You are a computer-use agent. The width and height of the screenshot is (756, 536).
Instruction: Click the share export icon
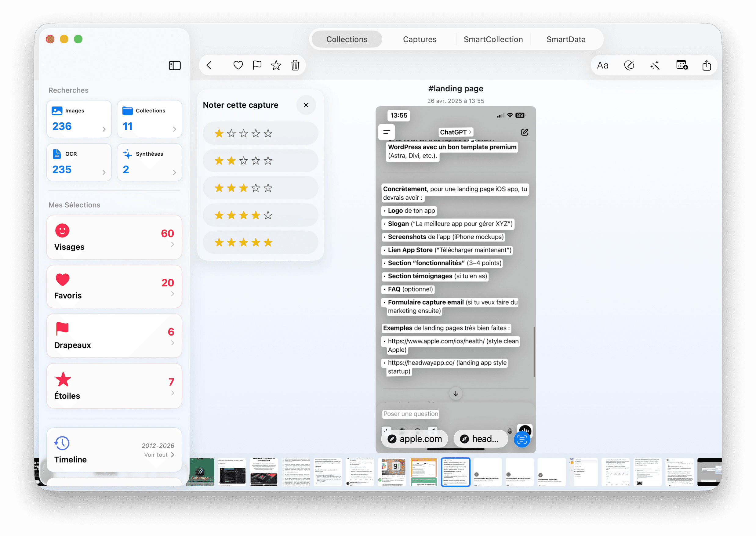707,65
